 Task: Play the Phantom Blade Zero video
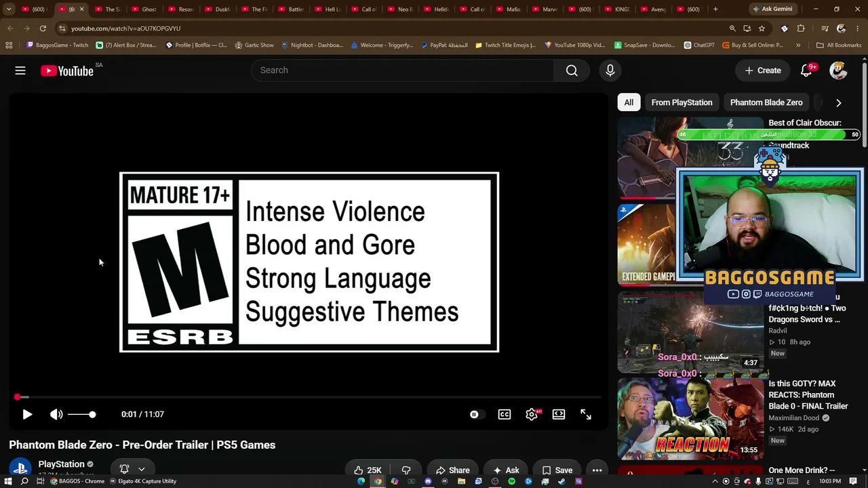coord(27,414)
